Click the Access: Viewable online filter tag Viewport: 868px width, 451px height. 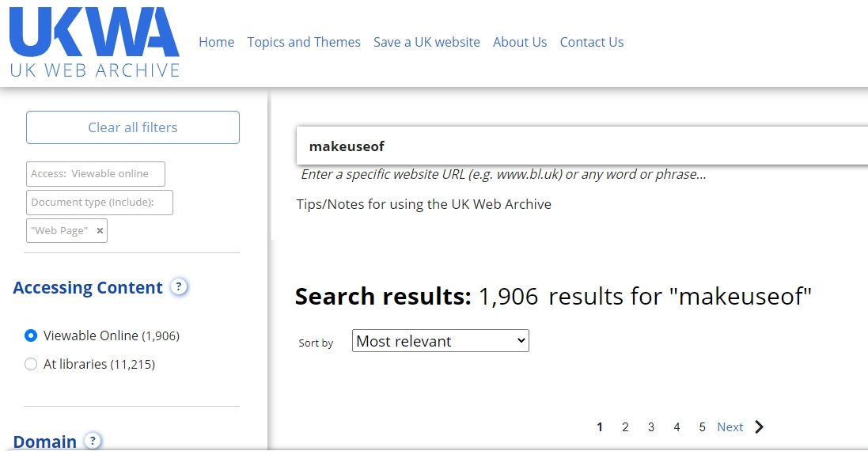click(95, 174)
